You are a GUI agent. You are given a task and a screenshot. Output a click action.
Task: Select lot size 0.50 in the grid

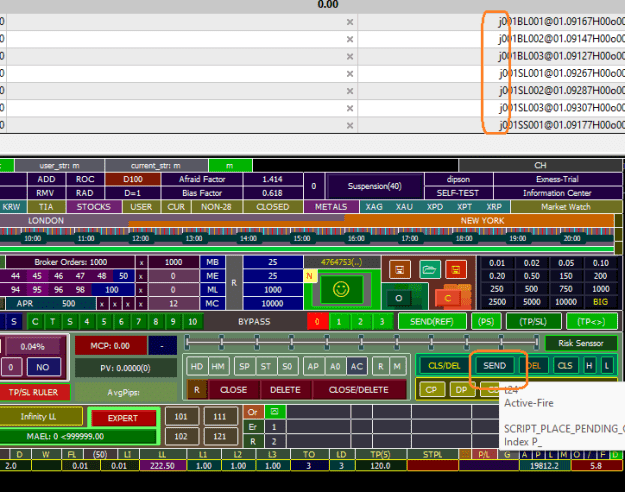[531, 276]
